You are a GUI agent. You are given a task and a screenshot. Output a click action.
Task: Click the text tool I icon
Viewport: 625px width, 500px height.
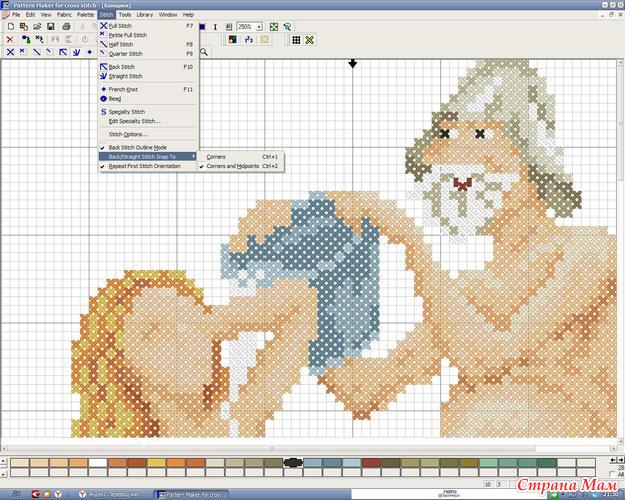point(215,27)
